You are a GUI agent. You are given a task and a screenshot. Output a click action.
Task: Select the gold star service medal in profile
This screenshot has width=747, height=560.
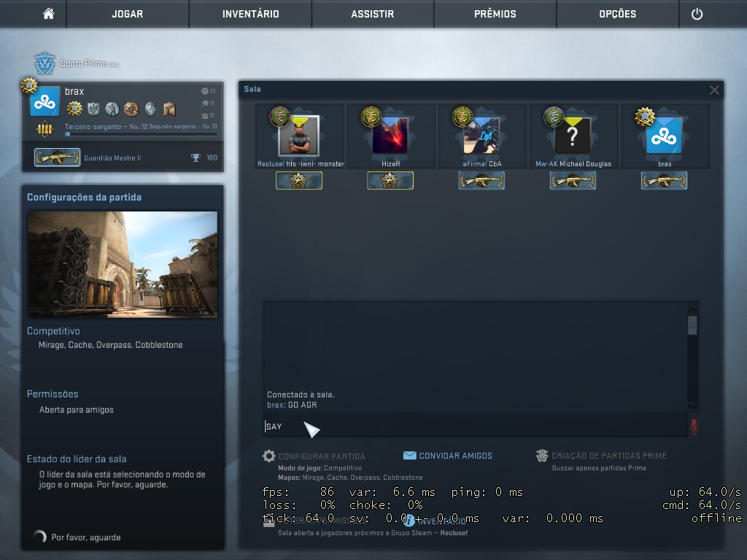pos(74,109)
